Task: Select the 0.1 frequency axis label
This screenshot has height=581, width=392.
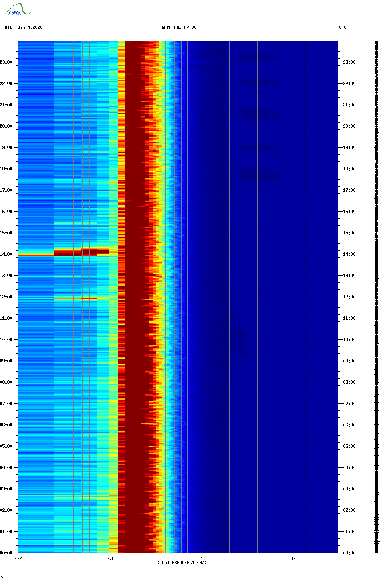Action: pyautogui.click(x=110, y=559)
